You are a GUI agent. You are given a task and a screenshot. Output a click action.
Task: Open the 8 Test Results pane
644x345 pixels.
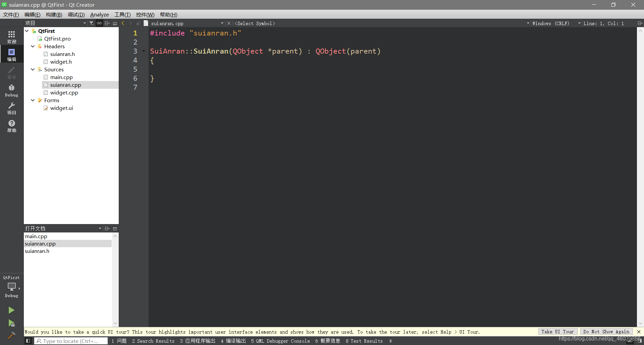pyautogui.click(x=364, y=341)
